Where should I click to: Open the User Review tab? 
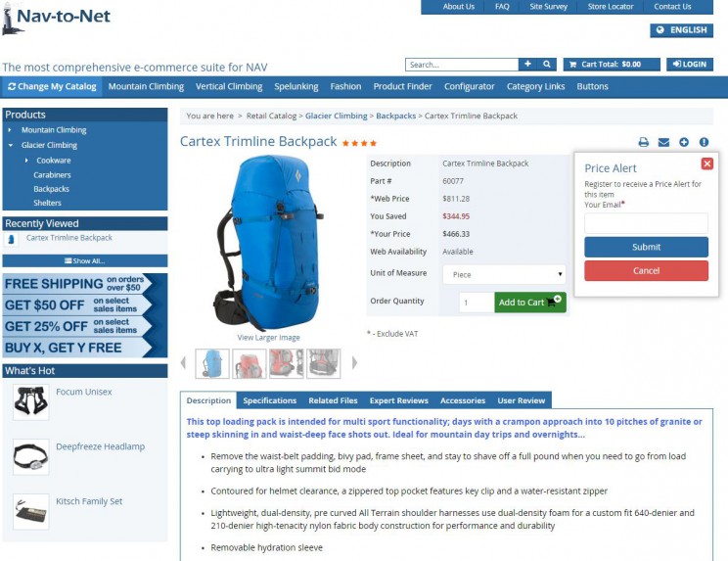(521, 400)
